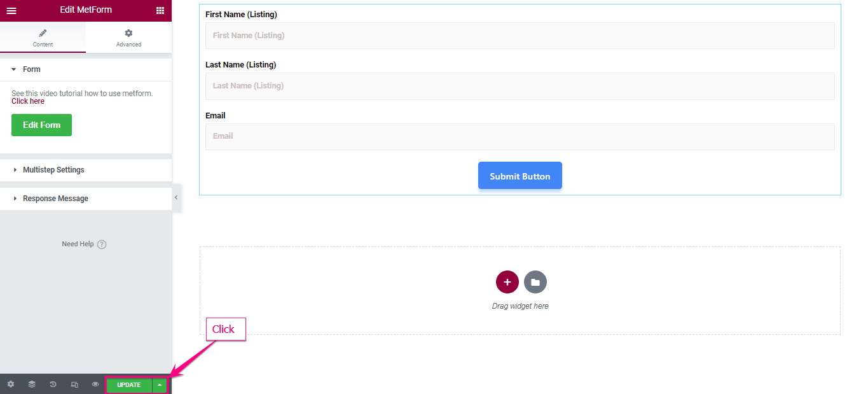The height and width of the screenshot is (394, 868).
Task: Open the template library folder icon
Action: coord(535,281)
